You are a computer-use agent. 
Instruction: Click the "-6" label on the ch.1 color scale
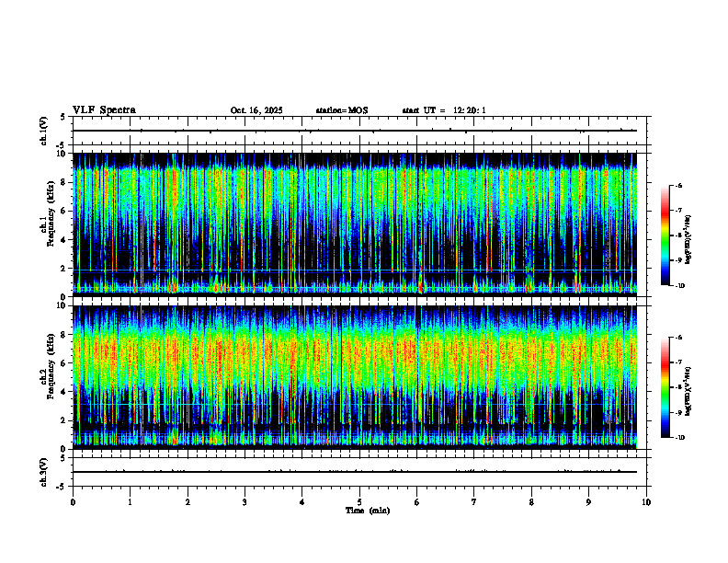click(x=678, y=185)
